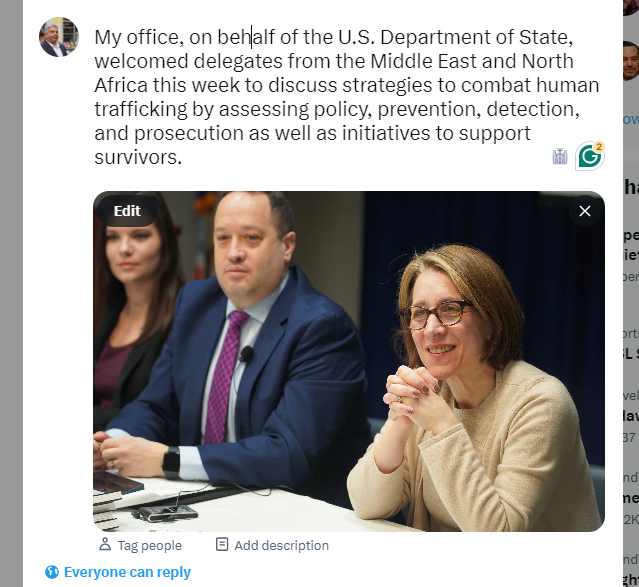Click the shirt-and-tie extension icon beside Grammarly

point(560,157)
